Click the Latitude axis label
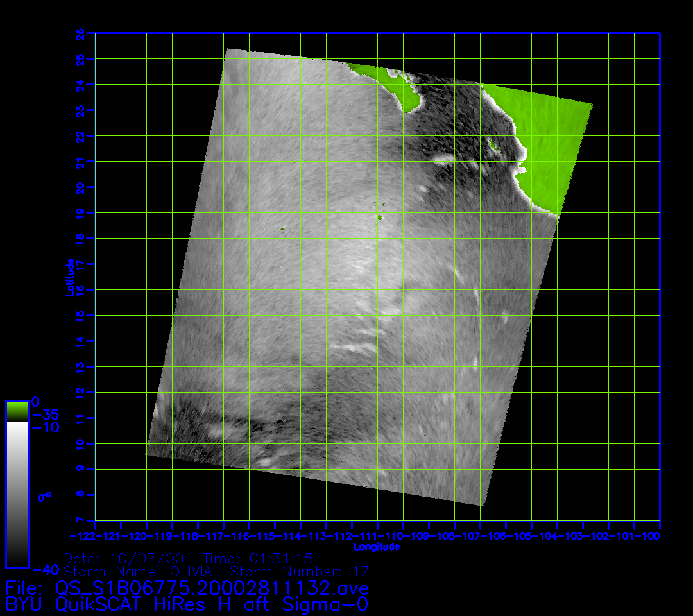 (69, 277)
